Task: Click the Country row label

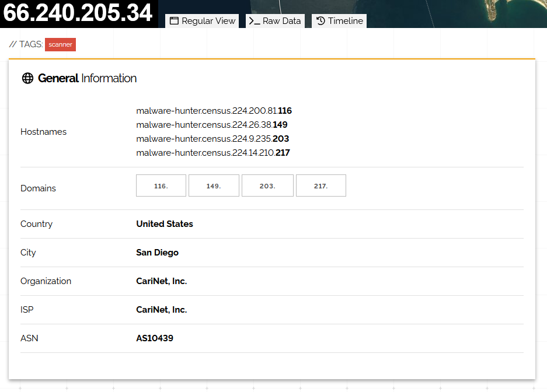Action: click(37, 223)
